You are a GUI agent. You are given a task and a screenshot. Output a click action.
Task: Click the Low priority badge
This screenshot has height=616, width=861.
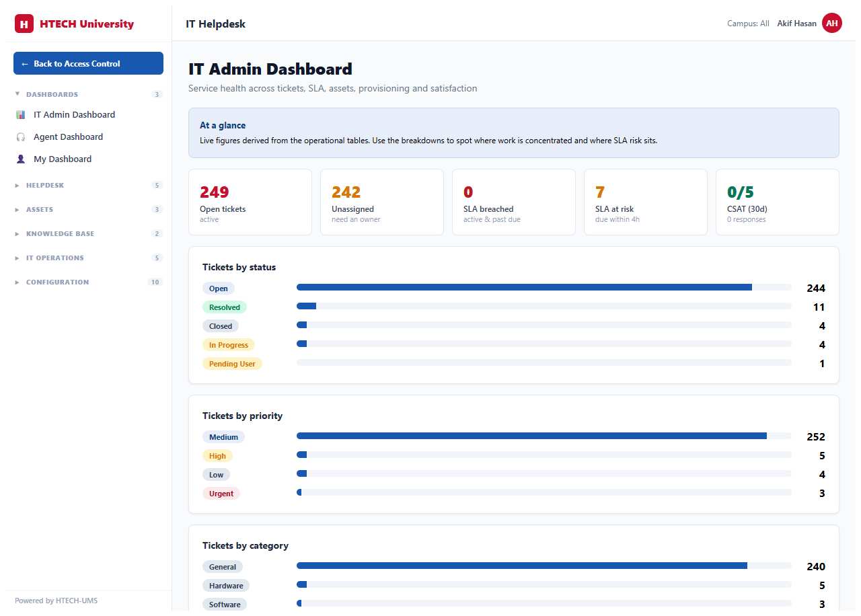pyautogui.click(x=216, y=475)
